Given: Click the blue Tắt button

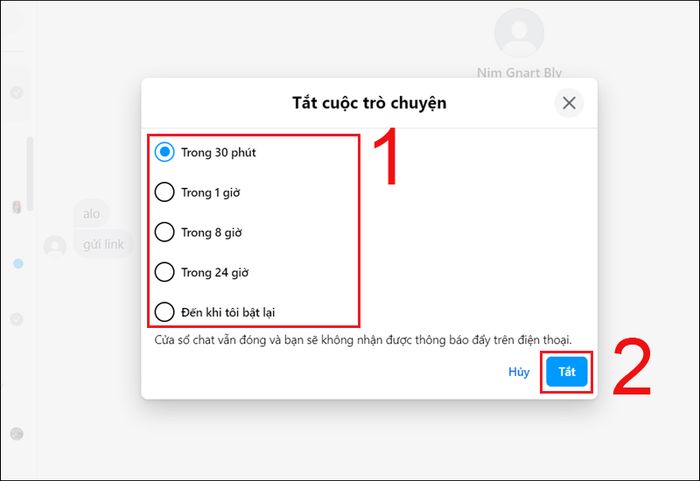Looking at the screenshot, I should click(567, 372).
